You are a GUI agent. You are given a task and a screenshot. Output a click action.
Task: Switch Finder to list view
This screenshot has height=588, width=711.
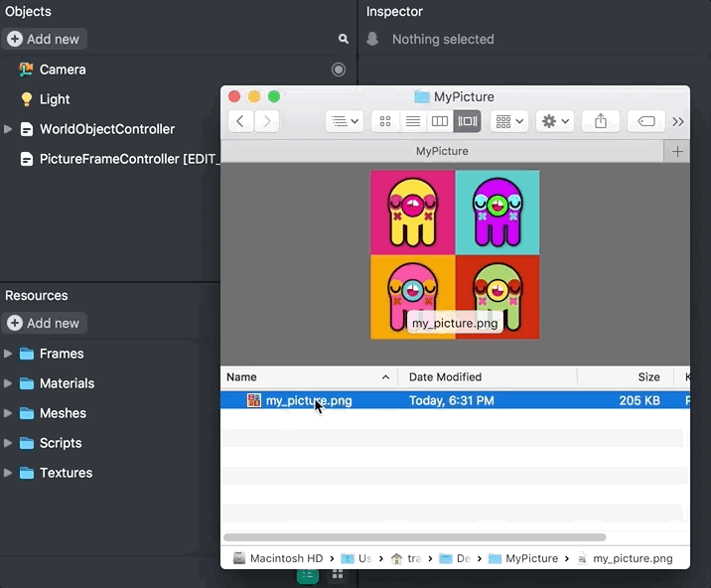pos(413,121)
